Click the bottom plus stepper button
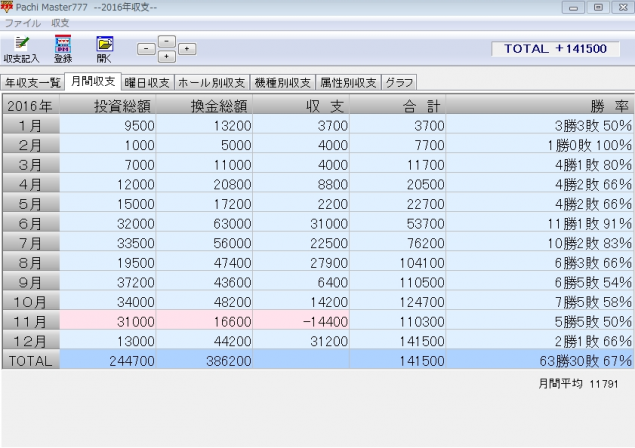 click(x=166, y=57)
